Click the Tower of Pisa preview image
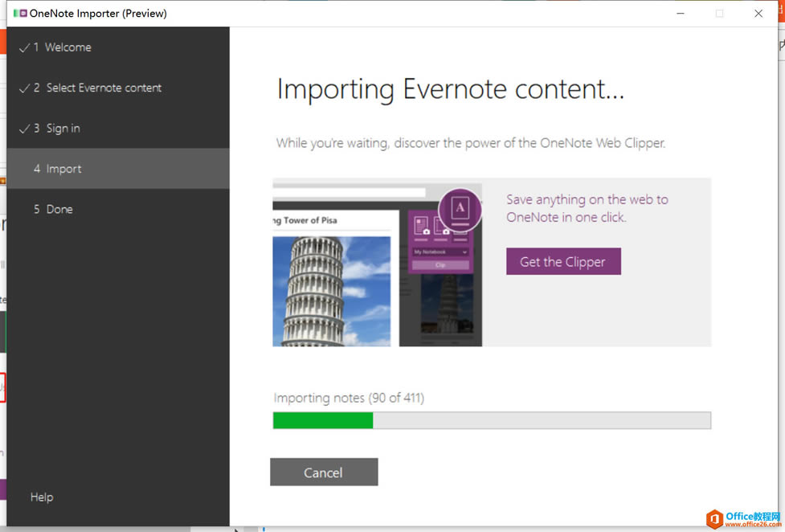Image resolution: width=785 pixels, height=532 pixels. click(x=332, y=289)
